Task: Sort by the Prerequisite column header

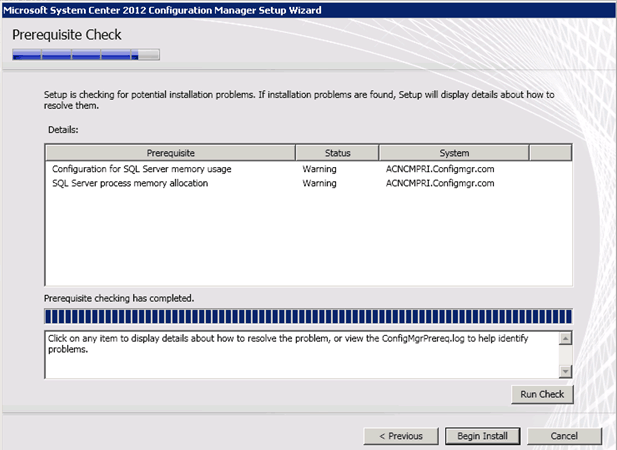Action: click(x=170, y=153)
